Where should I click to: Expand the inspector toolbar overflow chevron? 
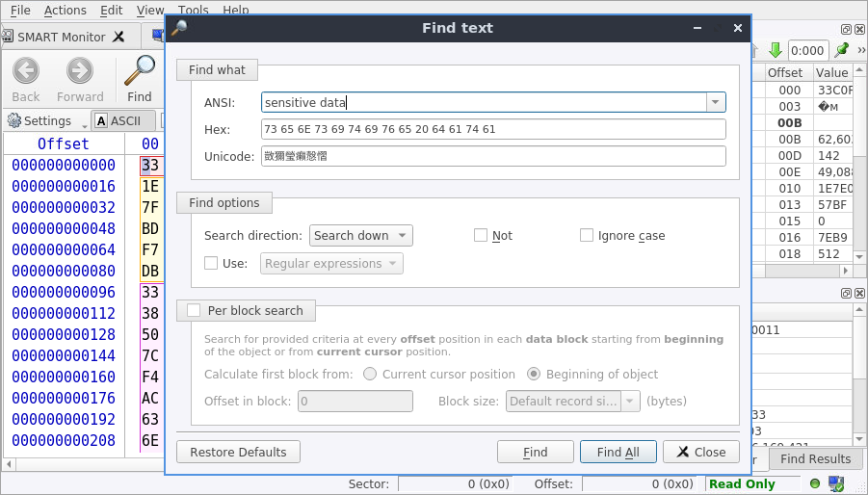[861, 50]
